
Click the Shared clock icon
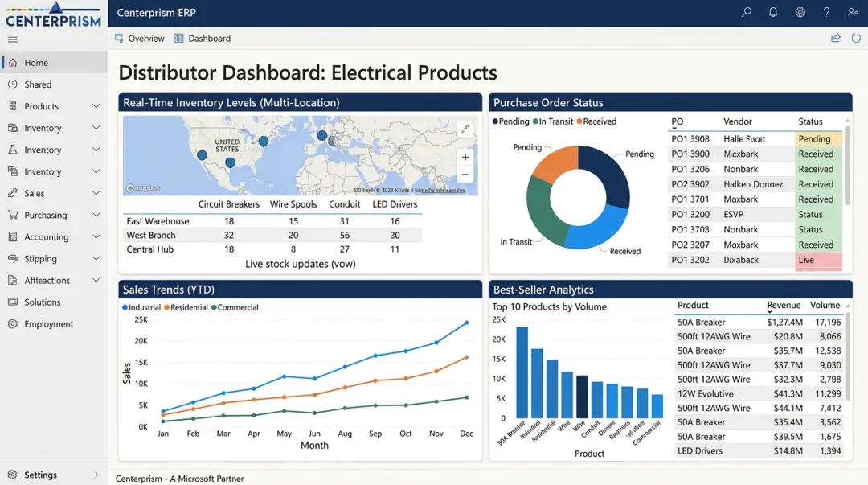pyautogui.click(x=13, y=84)
